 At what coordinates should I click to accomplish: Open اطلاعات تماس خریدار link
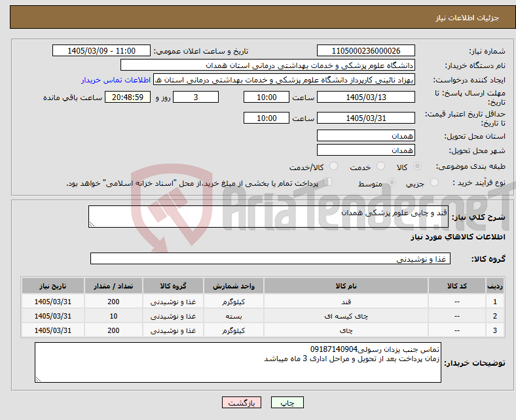pos(116,80)
